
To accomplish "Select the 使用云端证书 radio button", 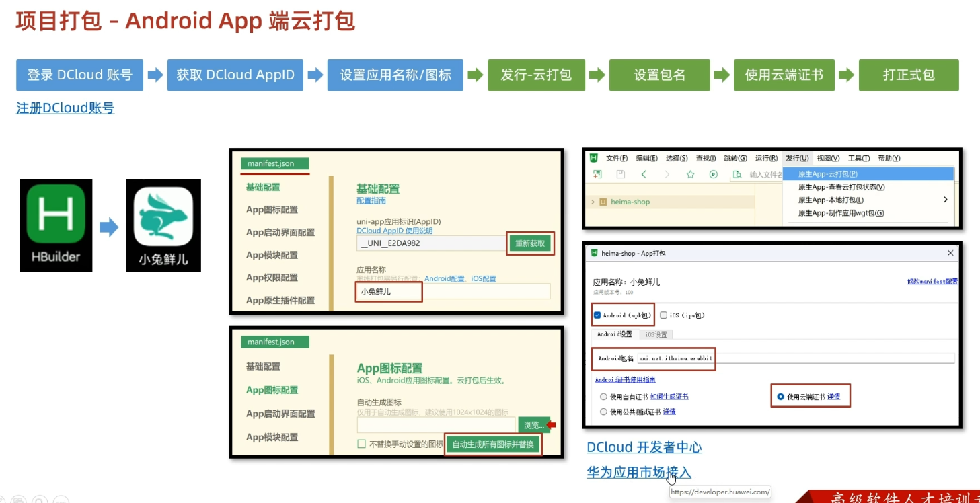I will [780, 397].
